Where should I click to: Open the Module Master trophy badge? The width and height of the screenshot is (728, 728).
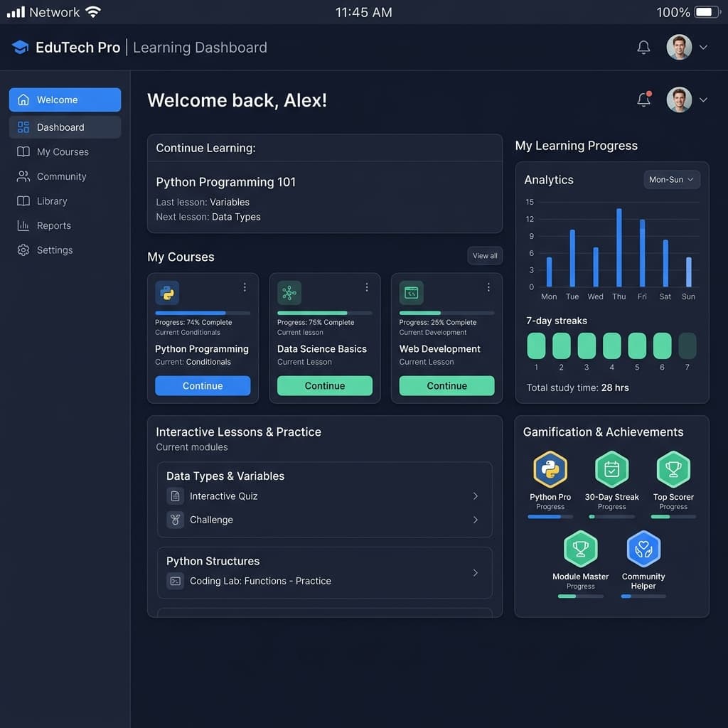(x=580, y=548)
